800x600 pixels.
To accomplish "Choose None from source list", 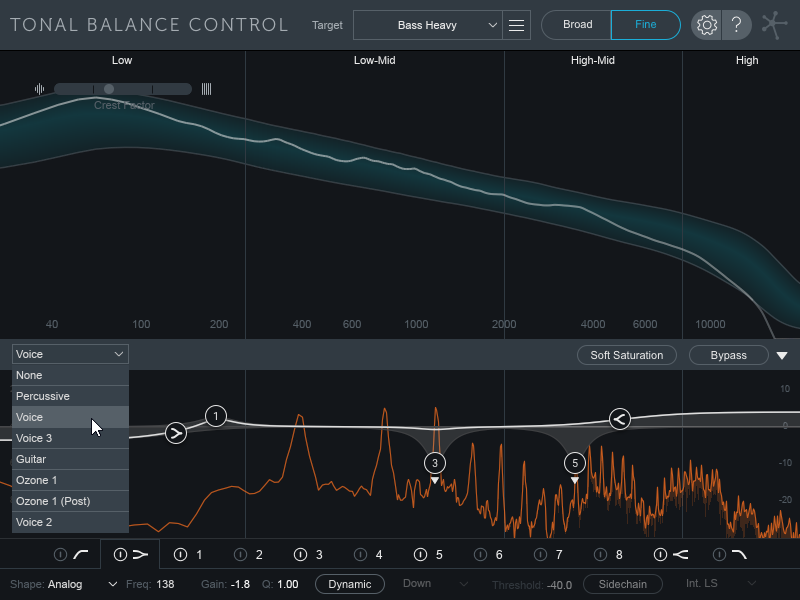I will tap(70, 375).
